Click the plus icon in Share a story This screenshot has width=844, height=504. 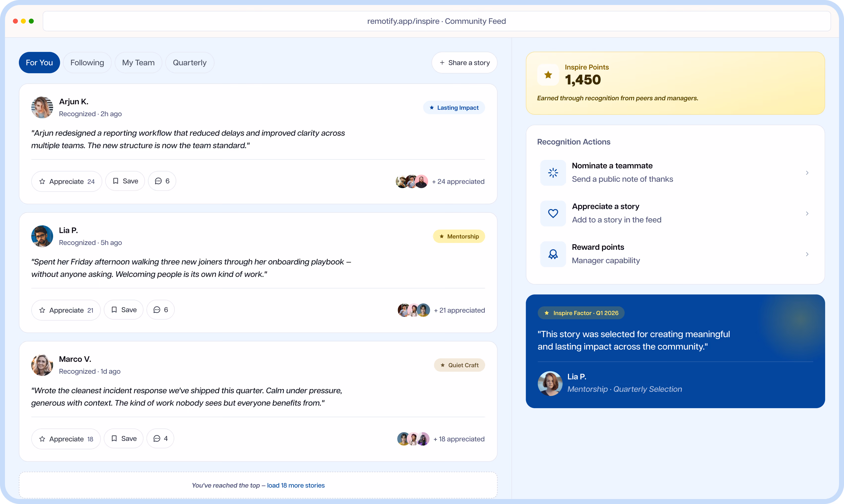click(442, 63)
